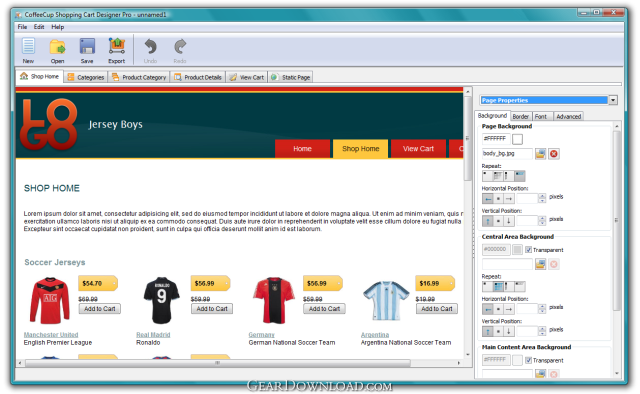Add Manchester United jersey to cart
This screenshot has width=640, height=394.
(100, 309)
